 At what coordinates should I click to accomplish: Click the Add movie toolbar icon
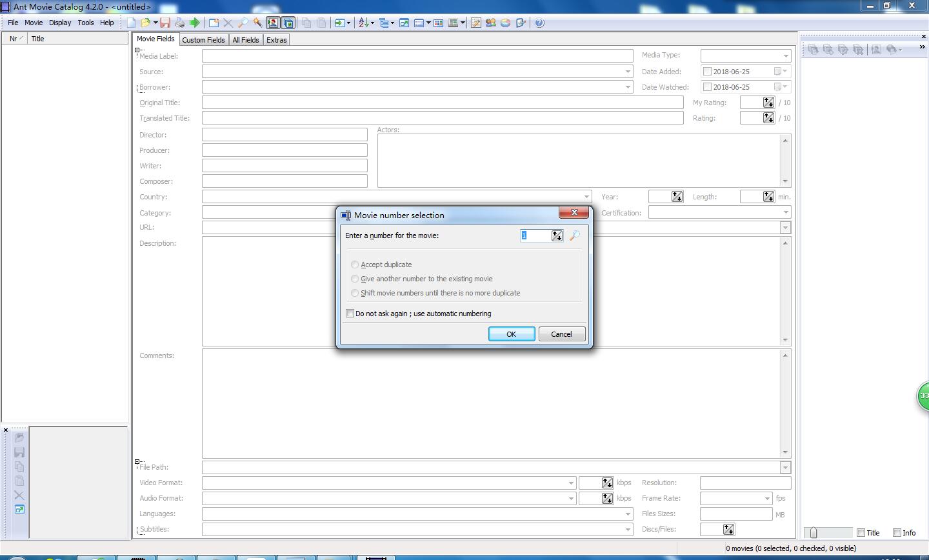point(214,23)
